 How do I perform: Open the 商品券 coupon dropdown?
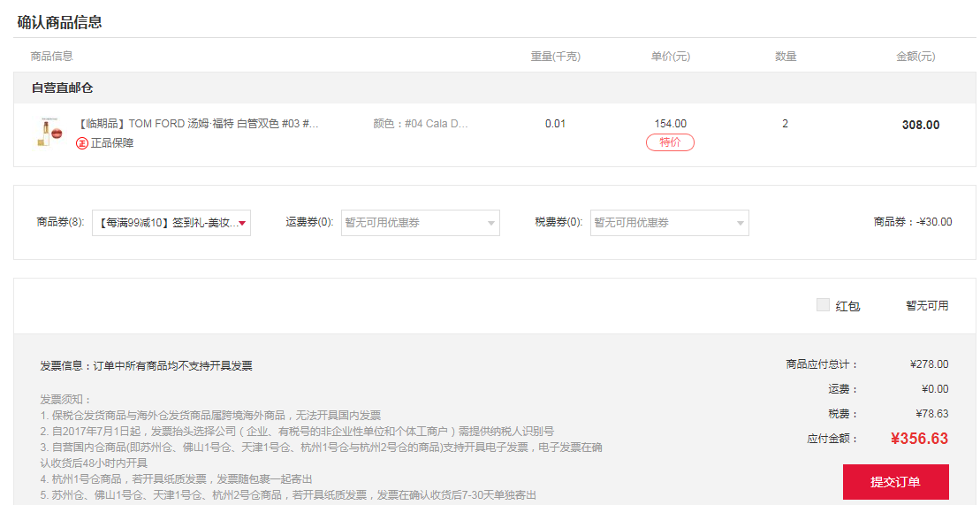[x=171, y=223]
